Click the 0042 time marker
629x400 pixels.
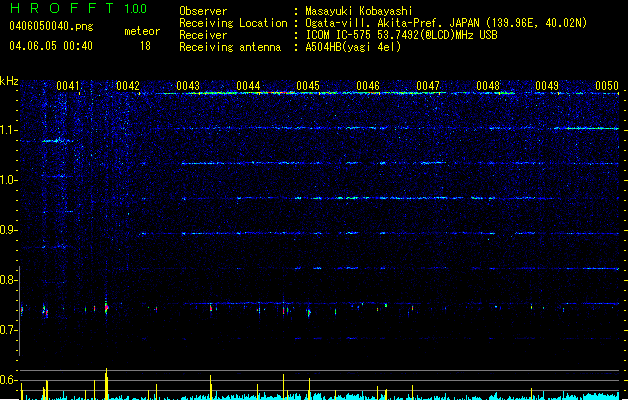click(128, 86)
